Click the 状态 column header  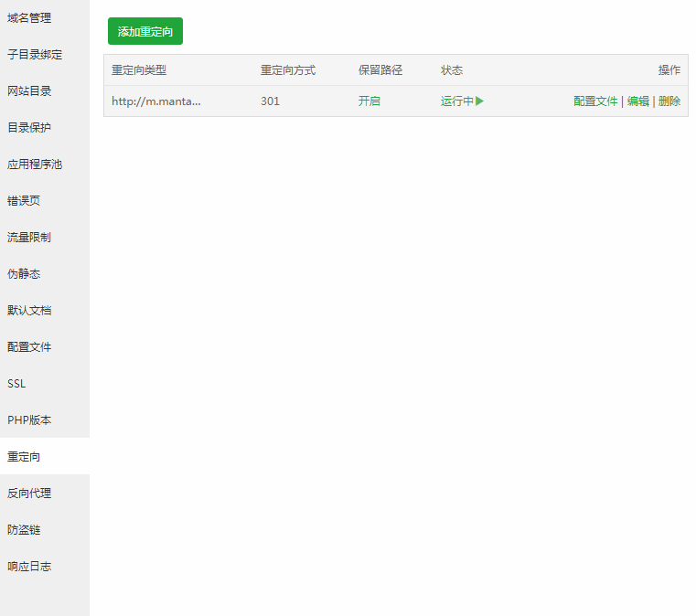[x=452, y=70]
